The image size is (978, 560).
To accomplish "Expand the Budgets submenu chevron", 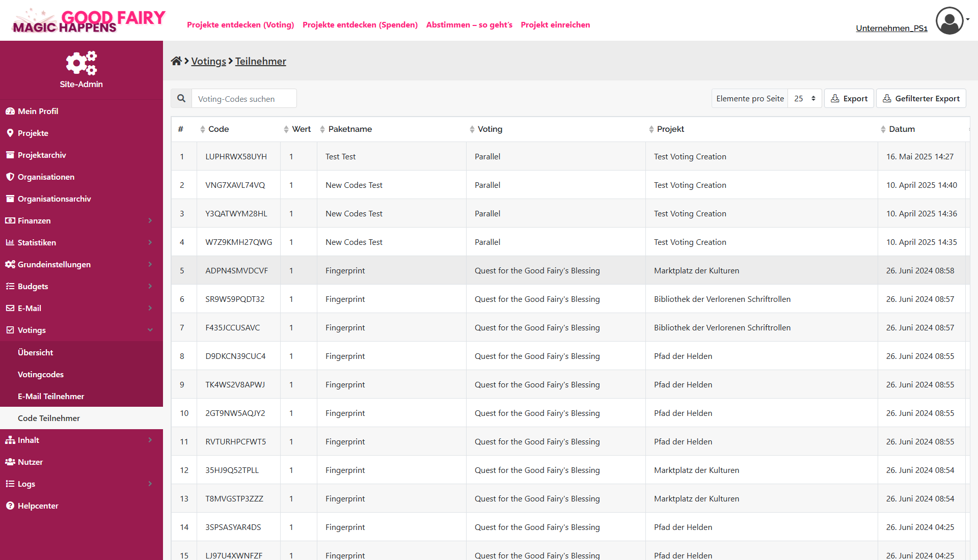I will pos(150,286).
